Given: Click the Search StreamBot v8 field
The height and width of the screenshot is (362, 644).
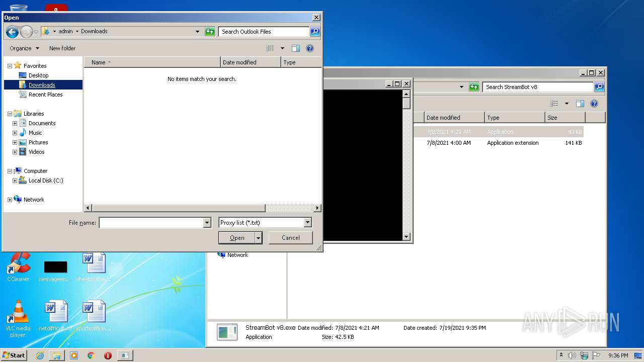Looking at the screenshot, I should 538,87.
